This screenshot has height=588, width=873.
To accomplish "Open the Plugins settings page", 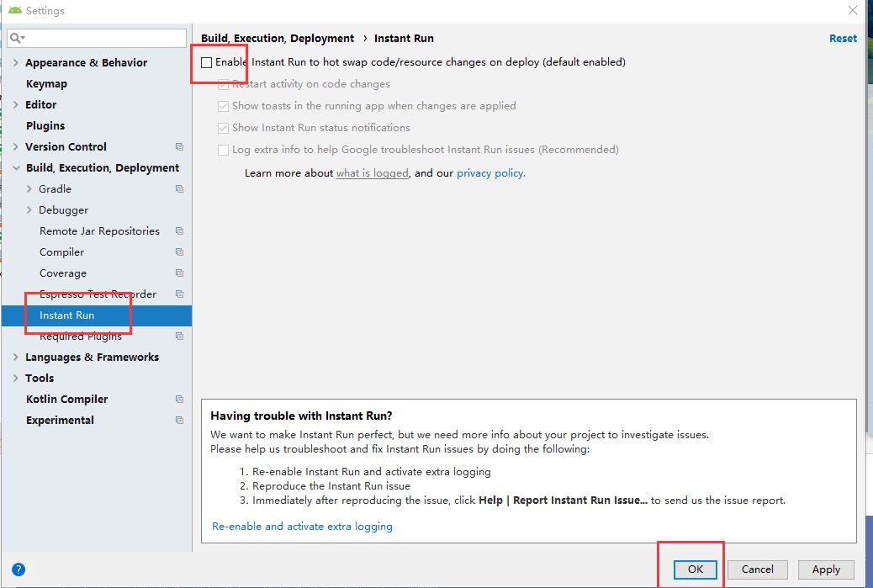I will pyautogui.click(x=45, y=125).
